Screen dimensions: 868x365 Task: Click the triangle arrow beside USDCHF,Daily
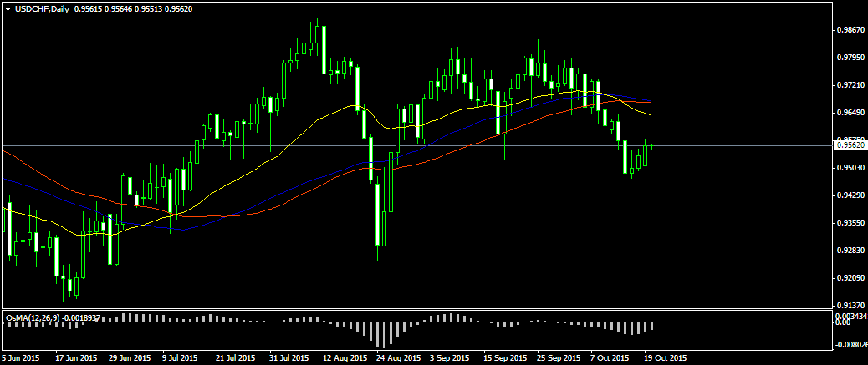pos(8,8)
